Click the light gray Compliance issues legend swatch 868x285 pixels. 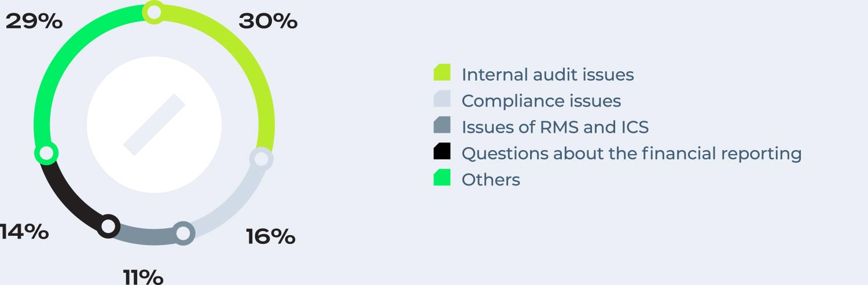click(442, 99)
